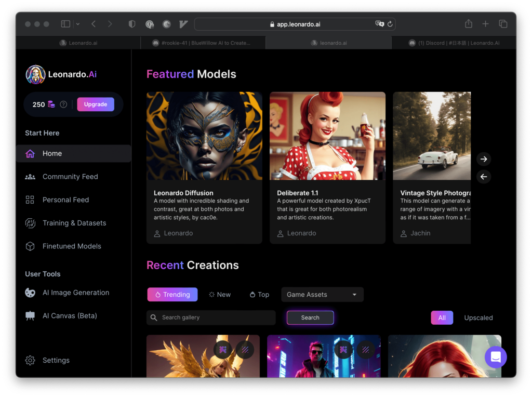Click the translate icon in address bar
This screenshot has width=532, height=397.
(379, 24)
